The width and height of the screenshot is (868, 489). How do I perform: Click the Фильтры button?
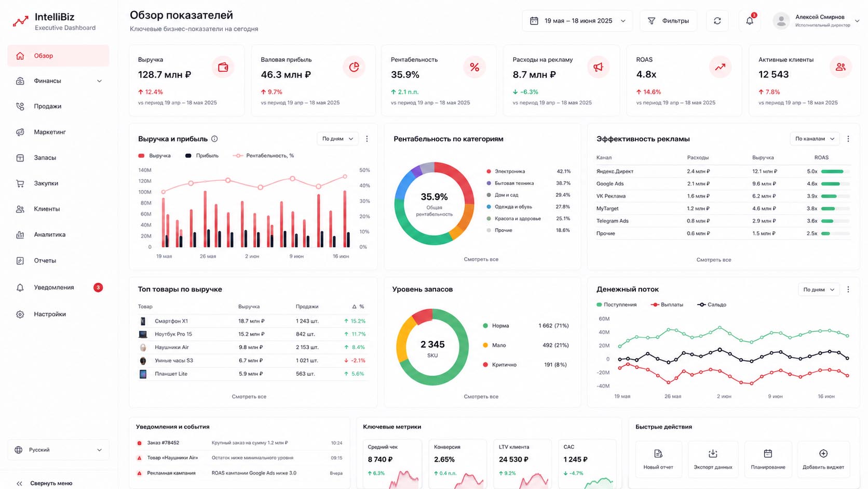668,21
